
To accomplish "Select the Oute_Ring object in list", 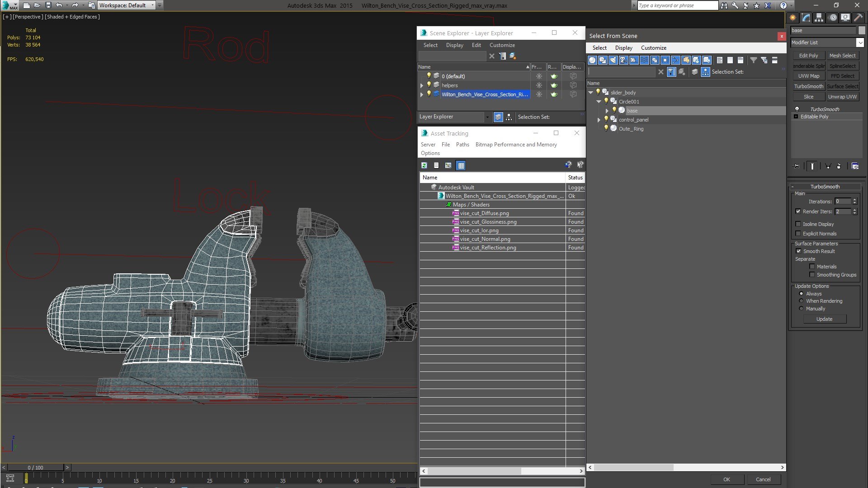I will coord(631,129).
